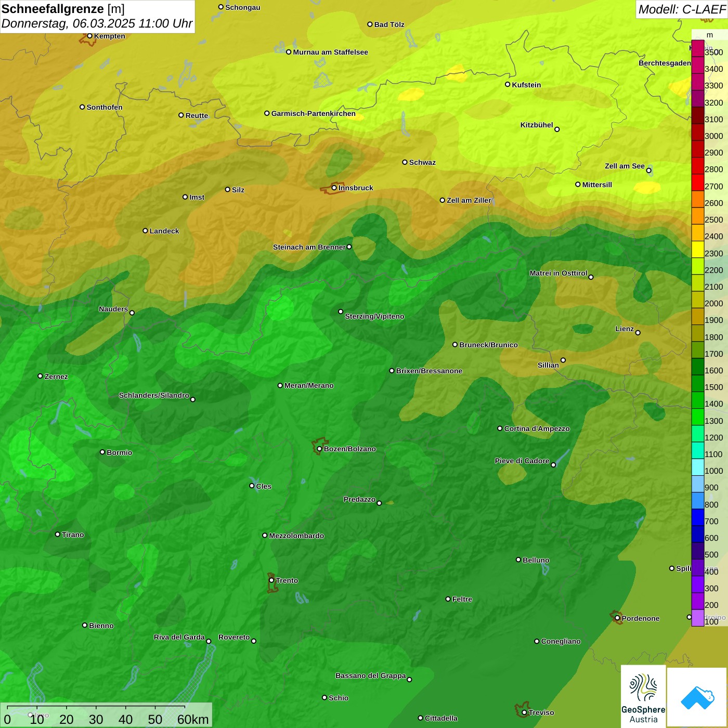Image resolution: width=728 pixels, height=728 pixels.
Task: Select the 1500 m green legend color
Action: click(698, 383)
